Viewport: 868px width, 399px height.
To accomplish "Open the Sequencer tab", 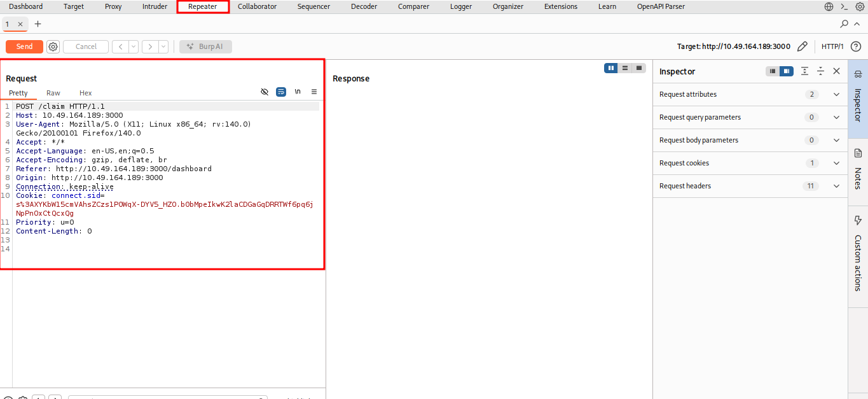I will pos(314,6).
